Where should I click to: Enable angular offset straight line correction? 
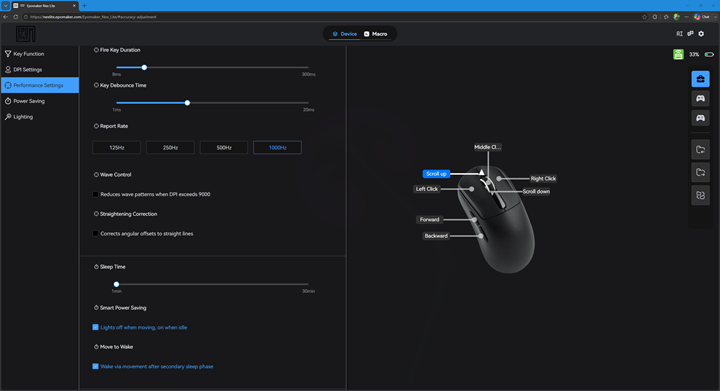(96, 234)
